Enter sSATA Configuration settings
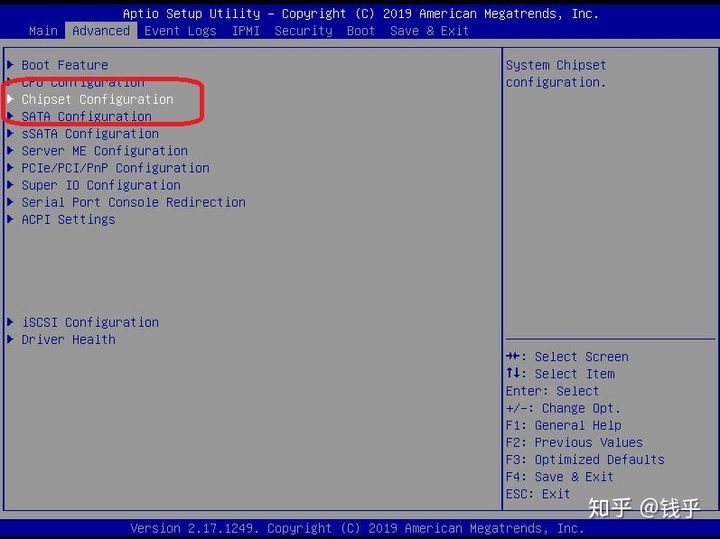Image resolution: width=720 pixels, height=539 pixels. click(x=90, y=134)
